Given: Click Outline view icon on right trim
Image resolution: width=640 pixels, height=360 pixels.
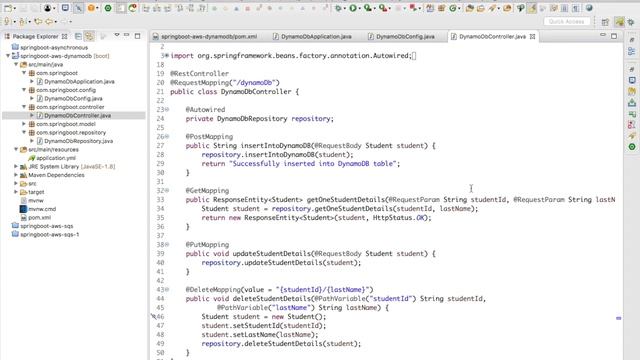Looking at the screenshot, I should [632, 51].
